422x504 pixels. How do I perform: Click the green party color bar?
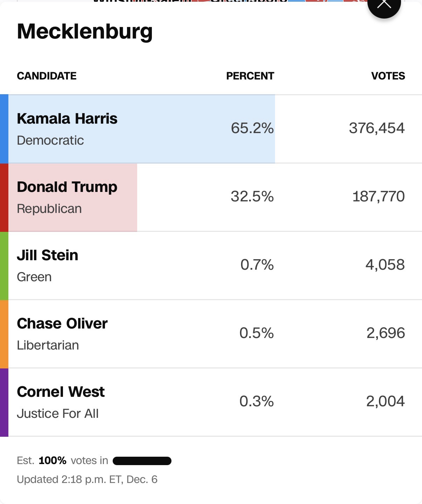point(4,265)
